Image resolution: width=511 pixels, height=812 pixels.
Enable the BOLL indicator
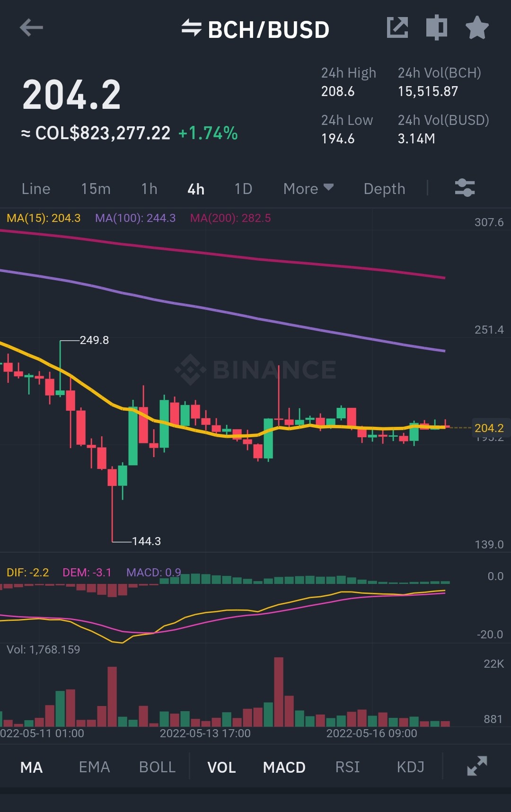click(158, 767)
